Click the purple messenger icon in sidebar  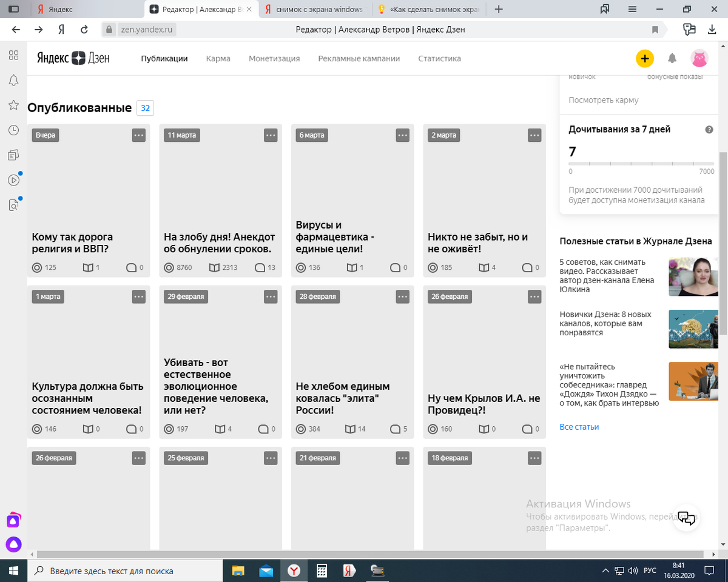(x=13, y=520)
